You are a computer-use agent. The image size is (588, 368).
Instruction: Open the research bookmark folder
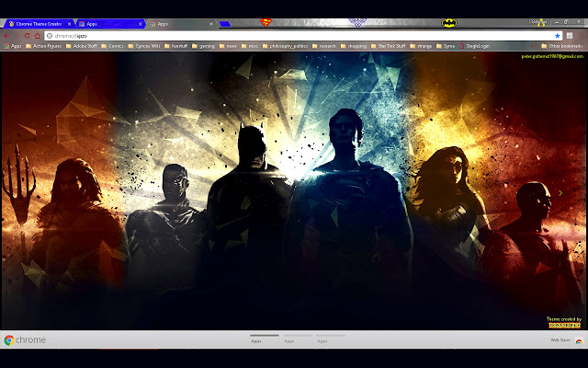pyautogui.click(x=324, y=46)
